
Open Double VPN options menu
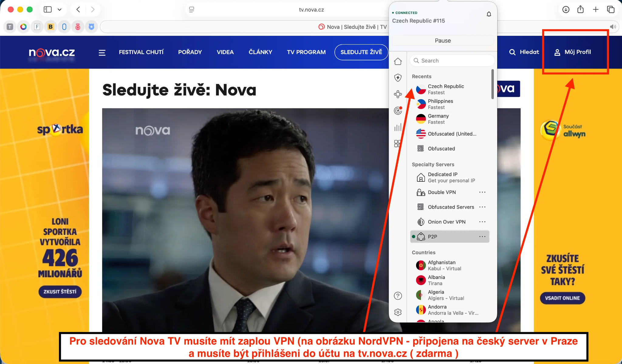[483, 192]
